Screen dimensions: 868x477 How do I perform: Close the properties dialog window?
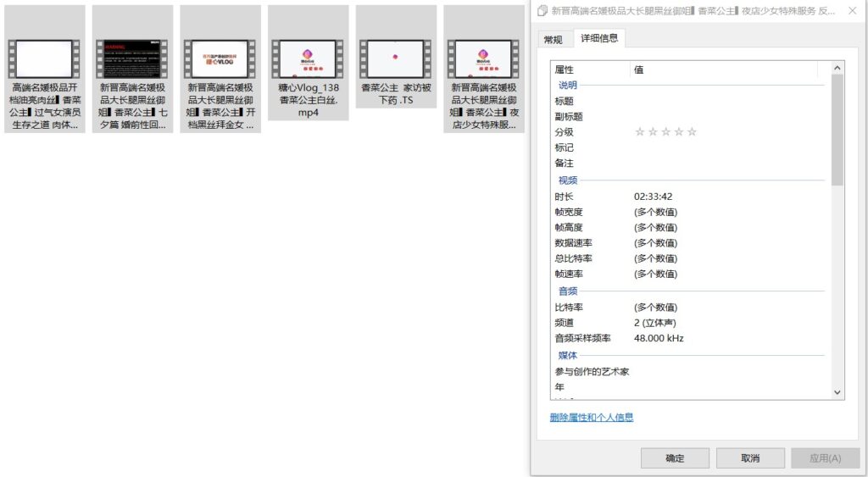click(x=853, y=11)
